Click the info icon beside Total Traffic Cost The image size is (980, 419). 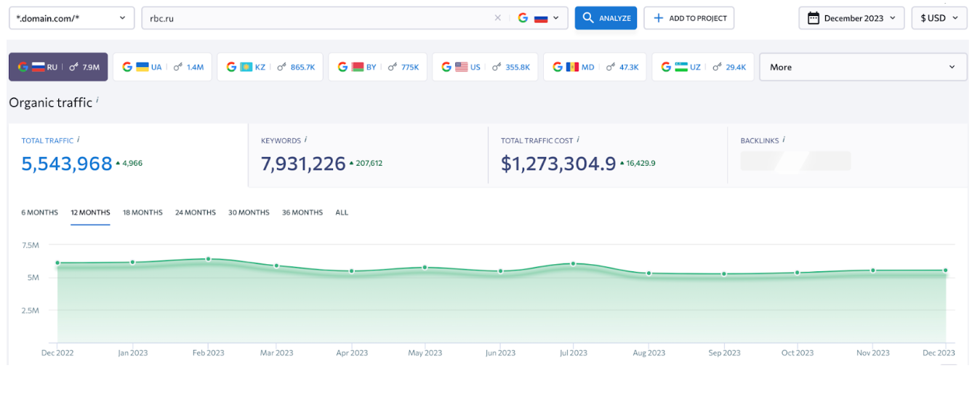click(578, 140)
